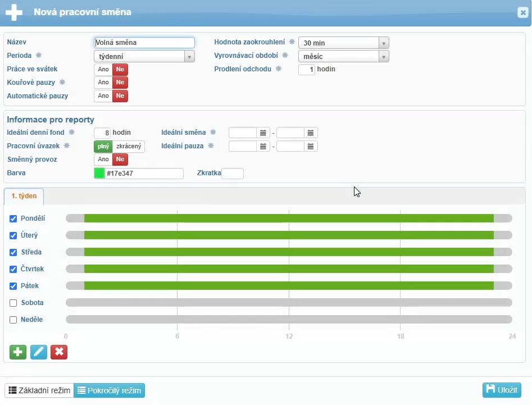Click the green Barva color swatch

pos(100,174)
